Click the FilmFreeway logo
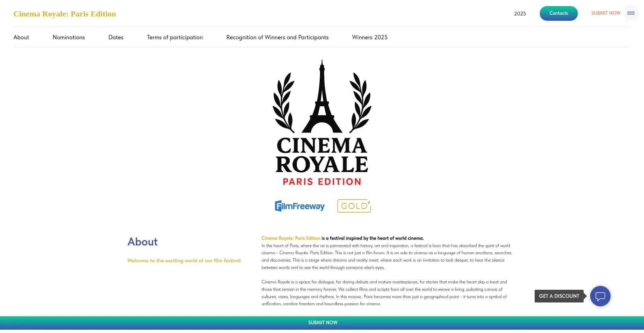 [x=300, y=206]
